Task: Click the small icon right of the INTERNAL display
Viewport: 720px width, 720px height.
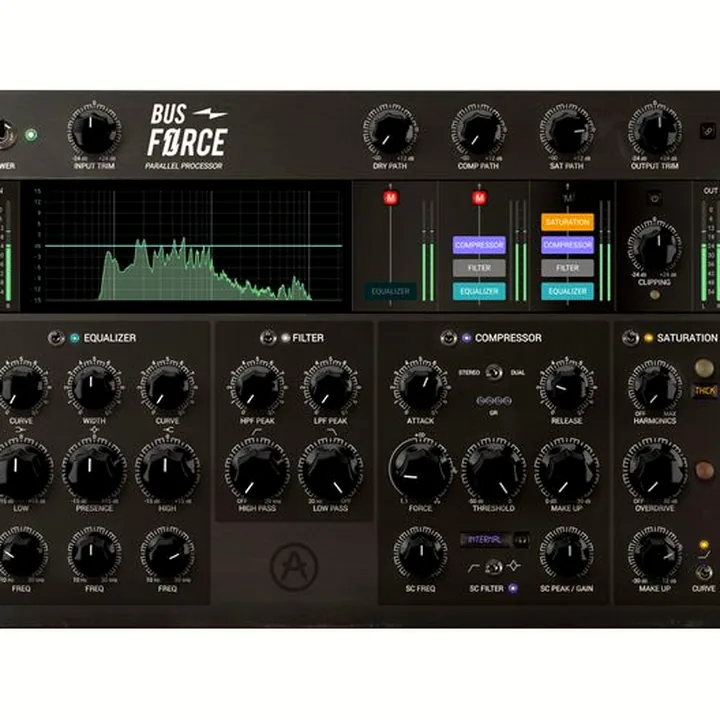Action: [521, 540]
